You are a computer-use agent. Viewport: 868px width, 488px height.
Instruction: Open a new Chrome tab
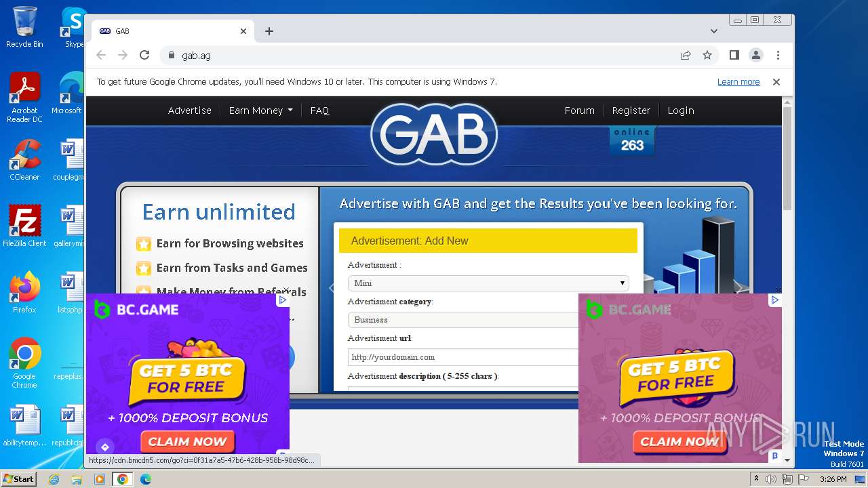tap(269, 31)
